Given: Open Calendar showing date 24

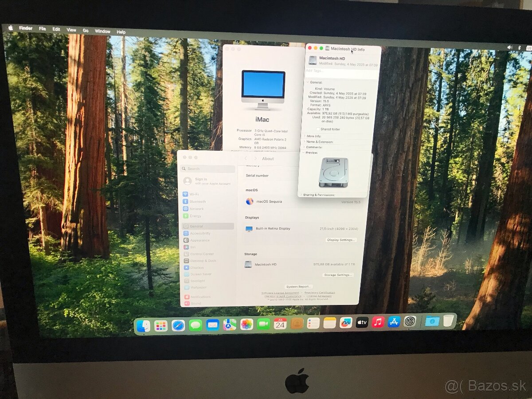Looking at the screenshot, I should (x=280, y=324).
